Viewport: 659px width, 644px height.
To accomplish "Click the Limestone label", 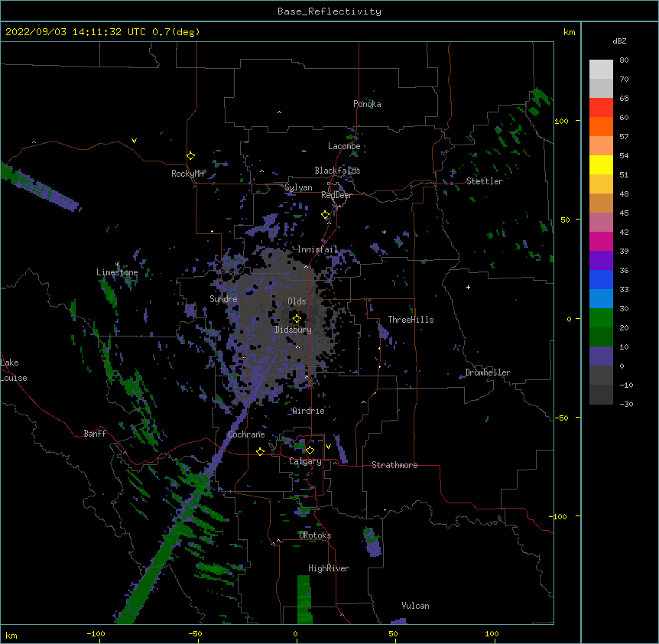I will click(x=117, y=272).
